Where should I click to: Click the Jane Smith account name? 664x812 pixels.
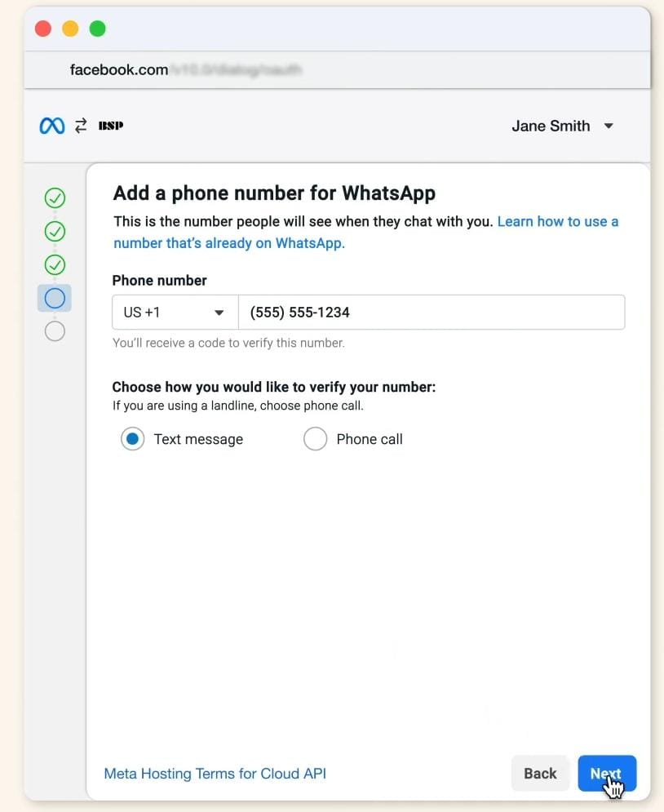(551, 126)
